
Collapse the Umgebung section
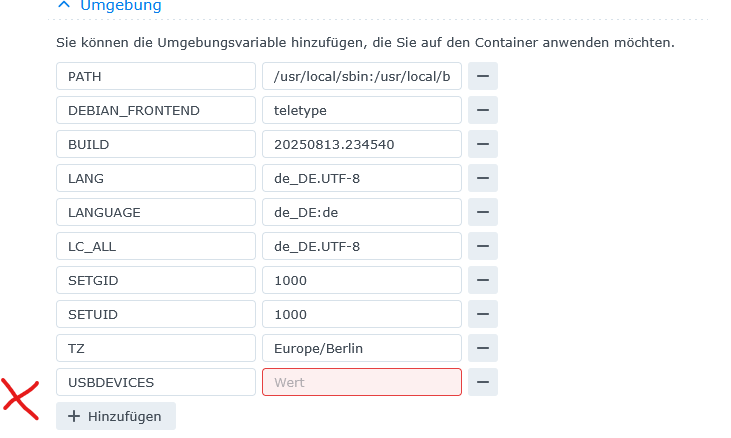(64, 5)
